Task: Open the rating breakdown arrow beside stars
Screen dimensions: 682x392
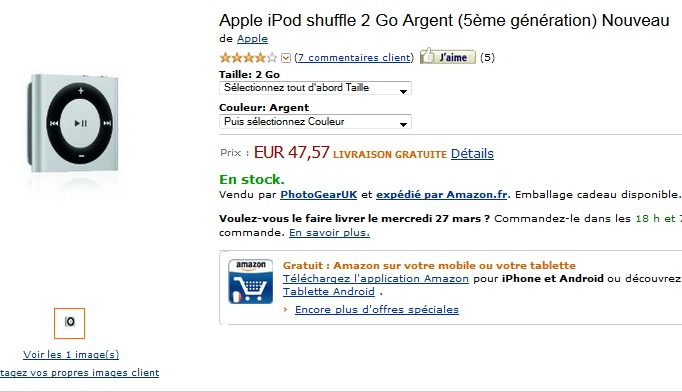Action: pos(286,58)
